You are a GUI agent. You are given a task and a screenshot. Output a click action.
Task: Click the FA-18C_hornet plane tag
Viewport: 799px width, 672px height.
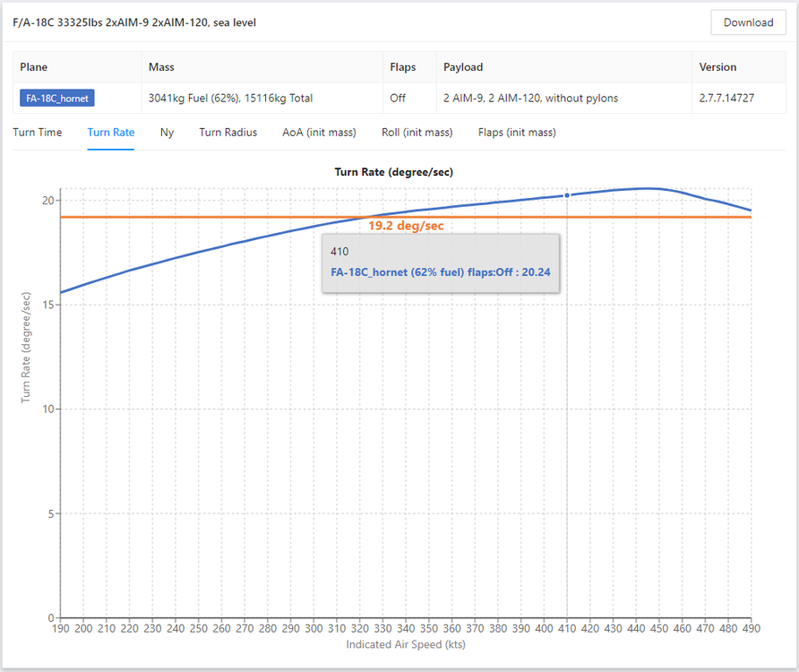(x=57, y=98)
